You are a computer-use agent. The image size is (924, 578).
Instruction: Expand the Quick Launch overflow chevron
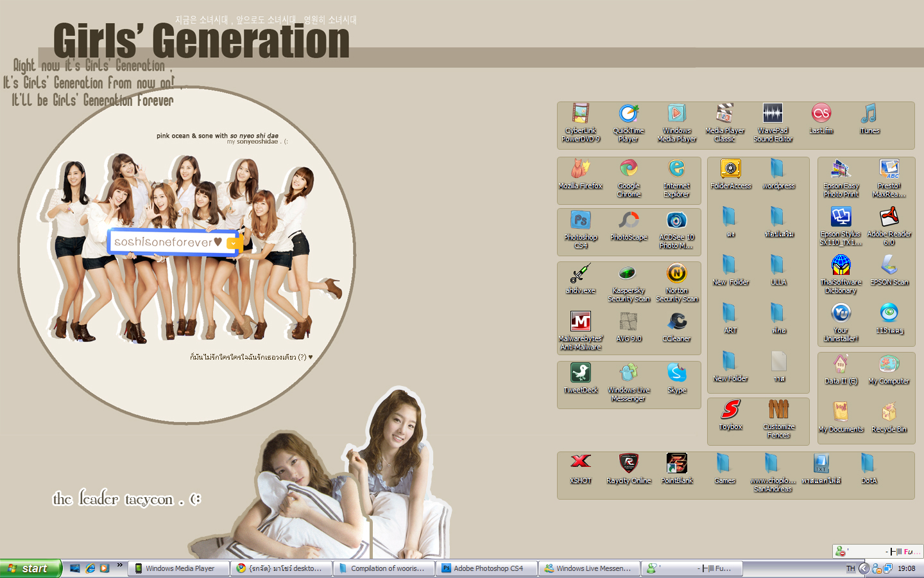pos(119,566)
